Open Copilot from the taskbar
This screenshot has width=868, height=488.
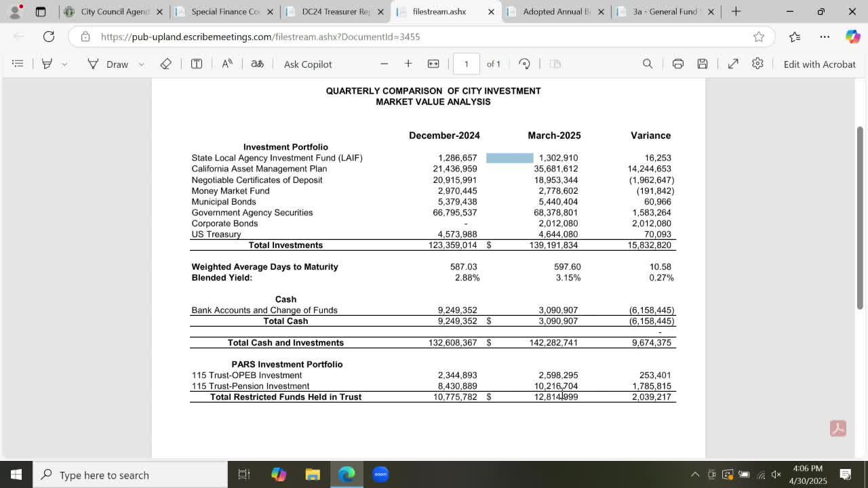279,474
